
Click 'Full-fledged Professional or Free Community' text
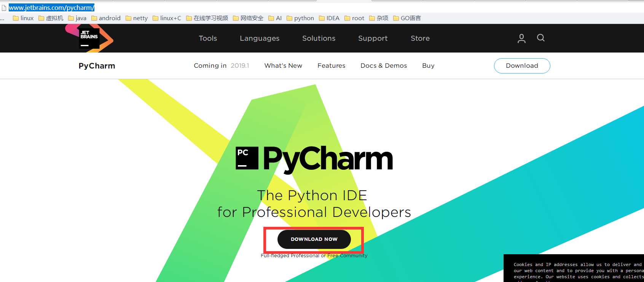tap(314, 256)
